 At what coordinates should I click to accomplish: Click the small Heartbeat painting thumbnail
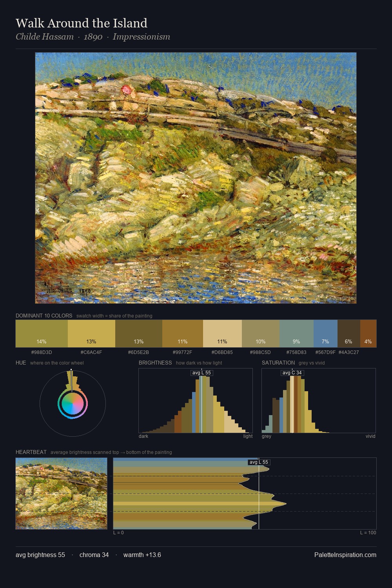click(61, 494)
